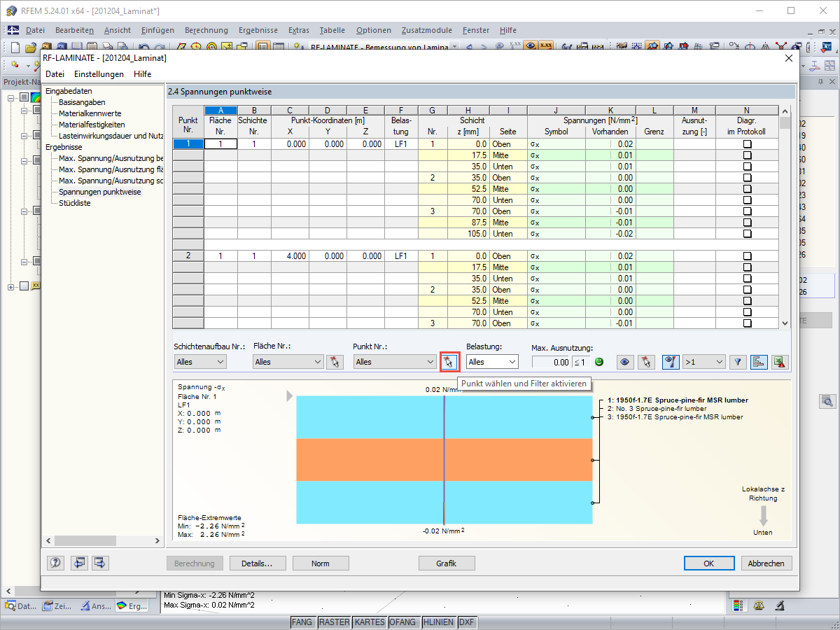Open the Punkt Nr. dropdown
The image size is (840, 630).
click(395, 362)
